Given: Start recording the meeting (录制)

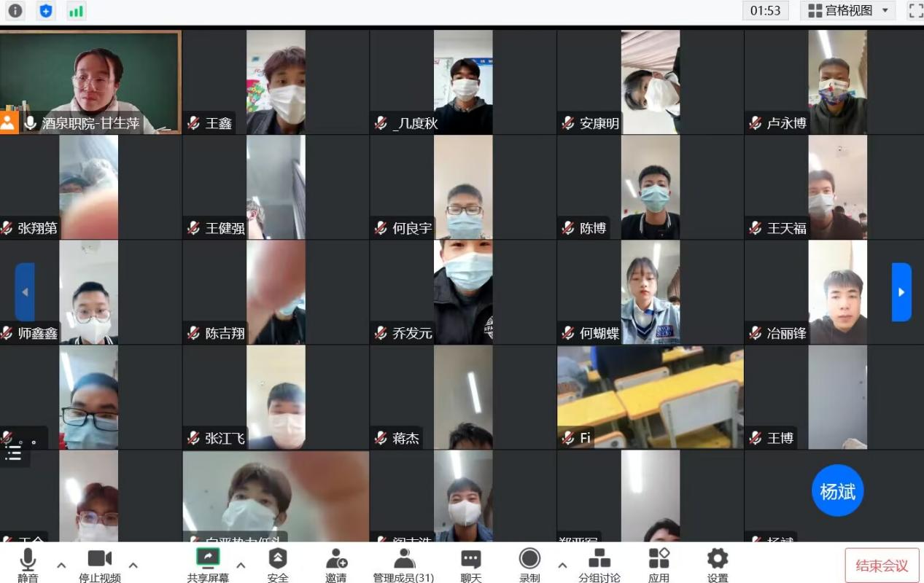Looking at the screenshot, I should pos(529,565).
